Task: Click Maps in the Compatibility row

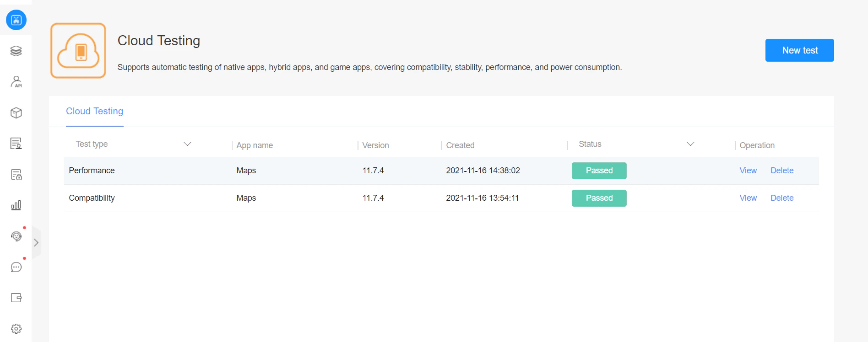Action: click(x=246, y=198)
